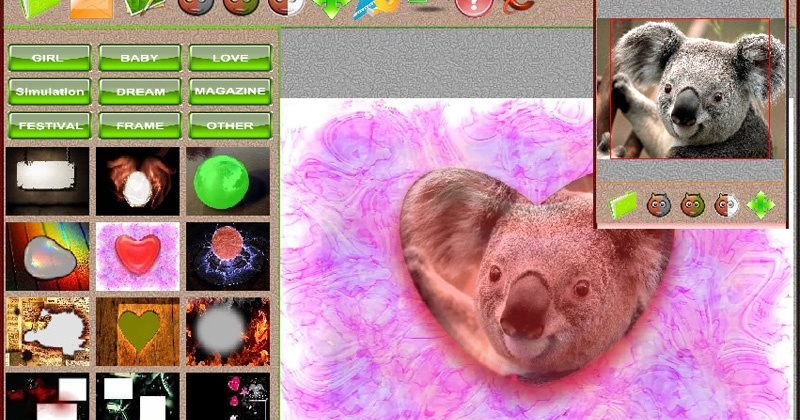The height and width of the screenshot is (420, 800).
Task: Click the orange-white owl in preview panel
Action: pyautogui.click(x=727, y=205)
